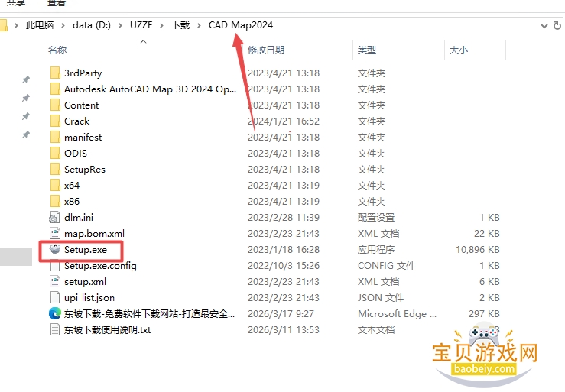This screenshot has height=392, width=565.
Task: Select the upi_list.json file name
Action: coord(89,298)
